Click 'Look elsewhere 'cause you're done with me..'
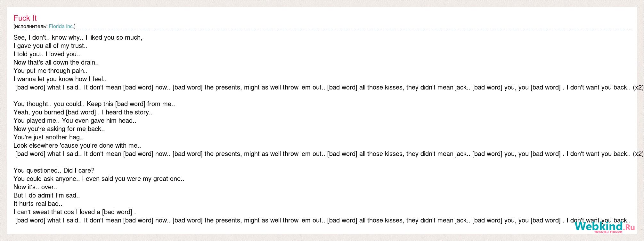The width and height of the screenshot is (644, 241). (x=77, y=145)
